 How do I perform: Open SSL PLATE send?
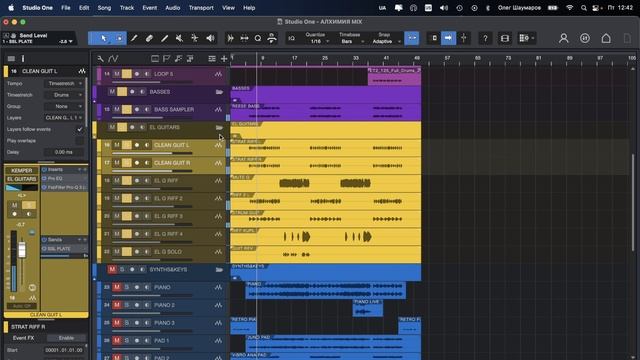click(64, 249)
